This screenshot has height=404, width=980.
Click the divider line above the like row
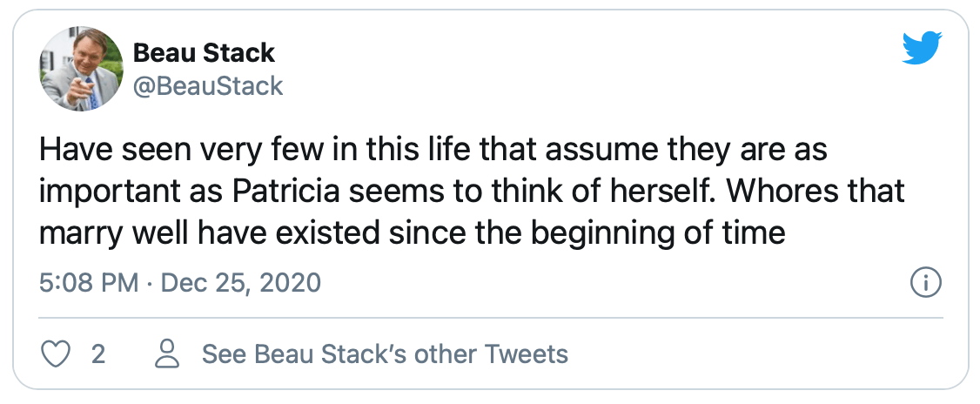[x=491, y=319]
